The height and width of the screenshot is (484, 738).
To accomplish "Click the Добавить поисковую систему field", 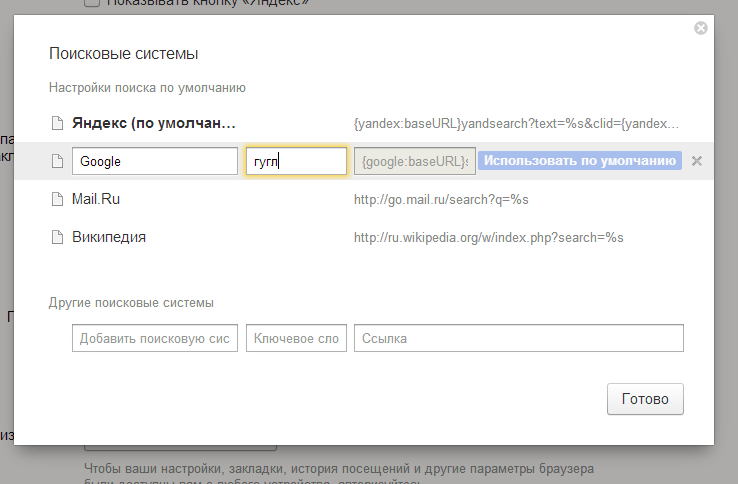I will tap(155, 338).
